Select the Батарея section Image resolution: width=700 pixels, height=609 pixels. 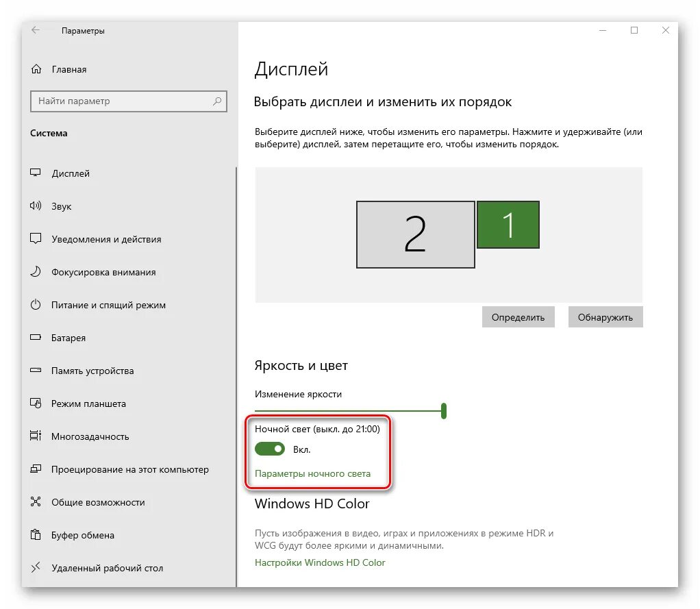pyautogui.click(x=68, y=338)
